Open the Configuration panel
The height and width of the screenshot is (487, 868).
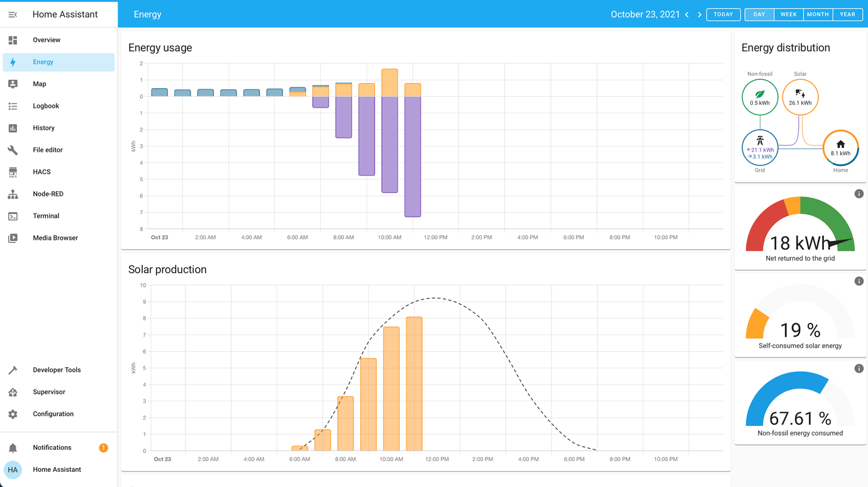pos(53,414)
